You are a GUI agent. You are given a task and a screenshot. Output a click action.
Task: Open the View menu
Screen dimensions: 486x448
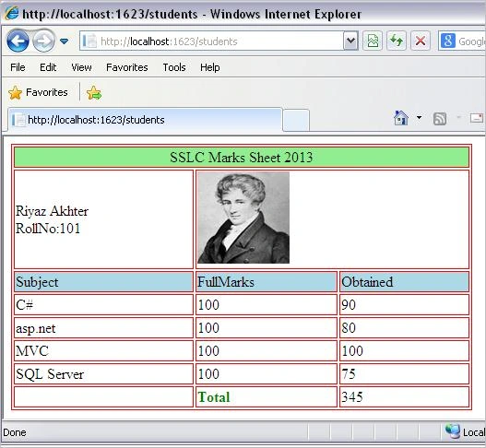81,67
